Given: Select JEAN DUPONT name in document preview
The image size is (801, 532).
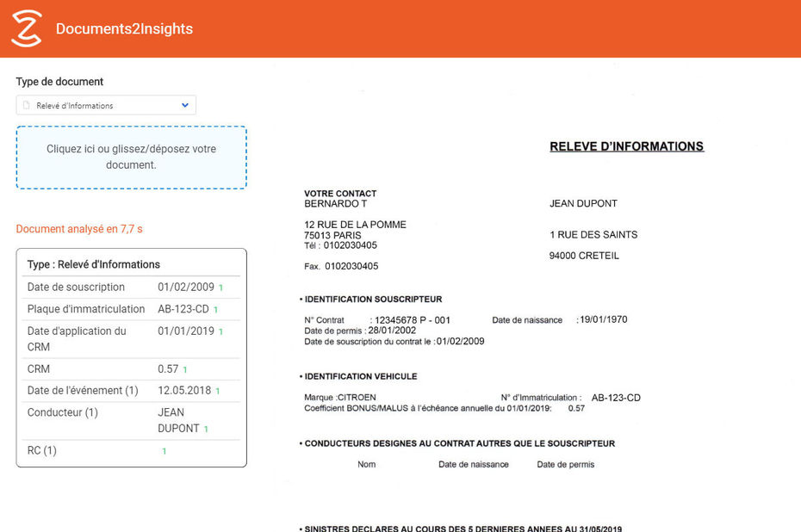Looking at the screenshot, I should pyautogui.click(x=583, y=204).
